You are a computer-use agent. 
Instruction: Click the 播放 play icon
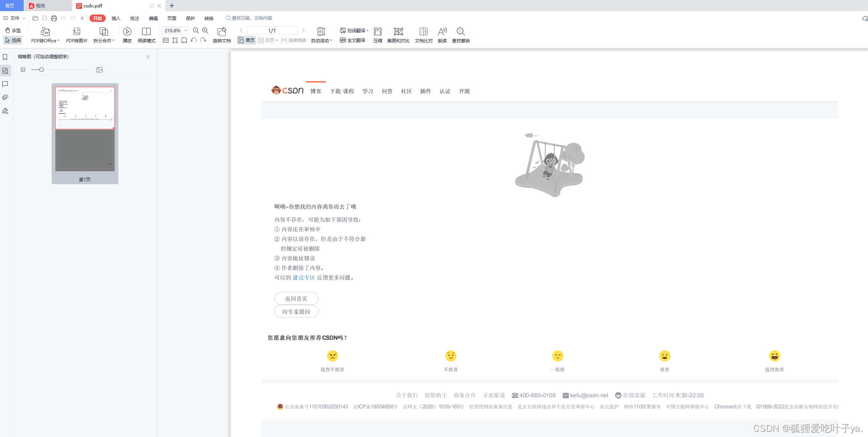coord(127,32)
